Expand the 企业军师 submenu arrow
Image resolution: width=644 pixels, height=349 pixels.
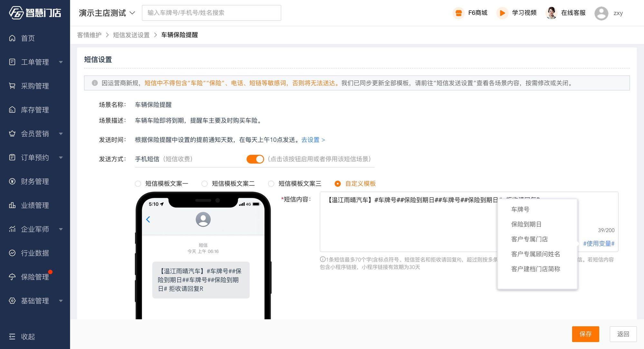click(x=61, y=229)
